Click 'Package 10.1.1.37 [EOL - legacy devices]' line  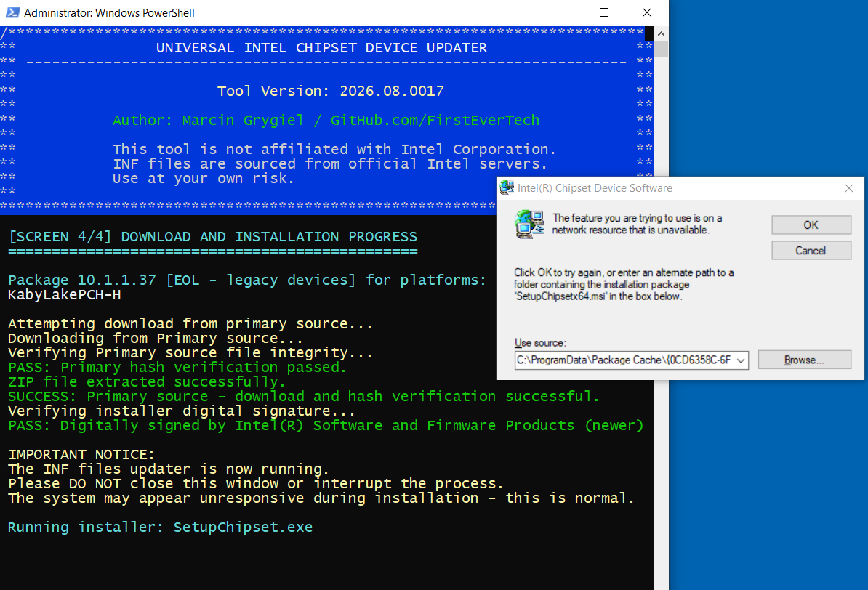pos(247,280)
